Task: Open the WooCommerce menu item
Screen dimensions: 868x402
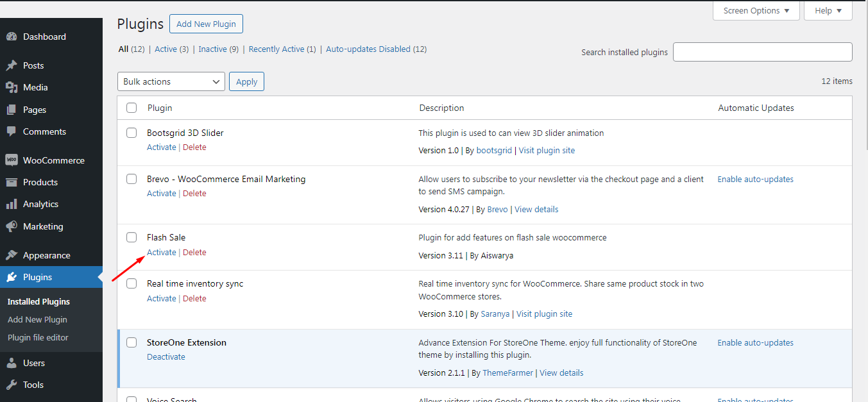Action: click(51, 160)
